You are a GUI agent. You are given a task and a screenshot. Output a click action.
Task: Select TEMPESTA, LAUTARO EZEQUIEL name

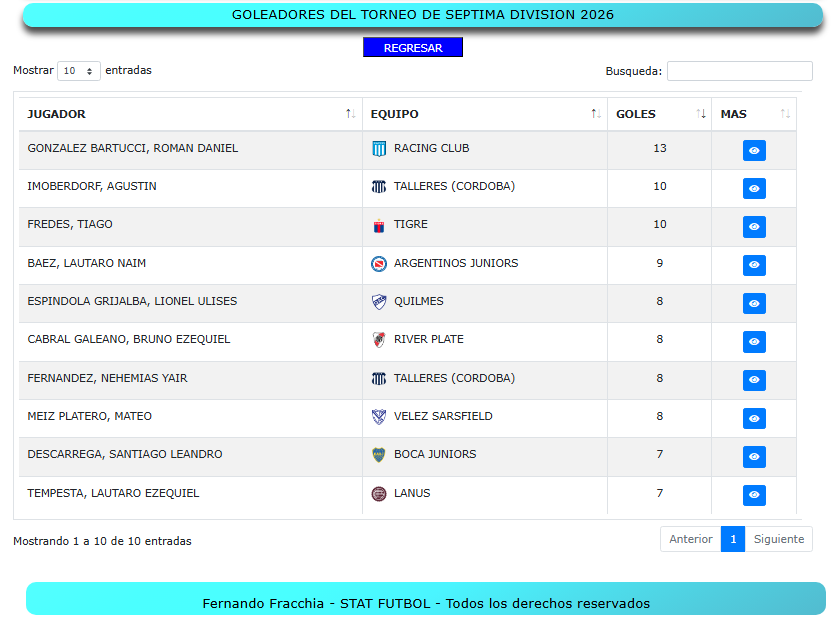click(113, 493)
